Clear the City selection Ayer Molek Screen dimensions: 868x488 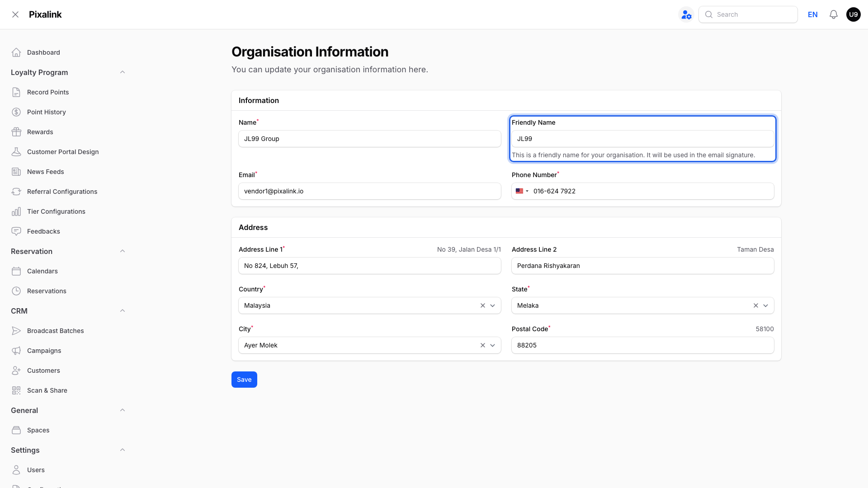point(483,345)
